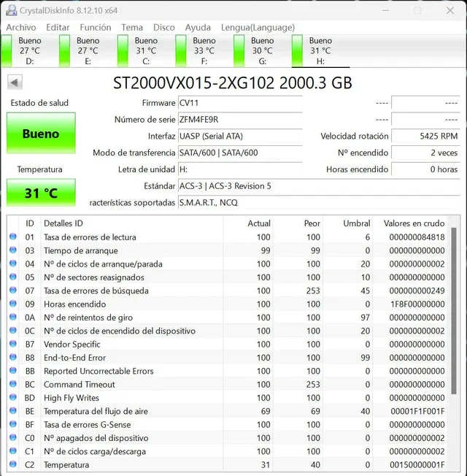Select disk E: in the drive bar
This screenshot has width=467, height=476.
point(88,51)
